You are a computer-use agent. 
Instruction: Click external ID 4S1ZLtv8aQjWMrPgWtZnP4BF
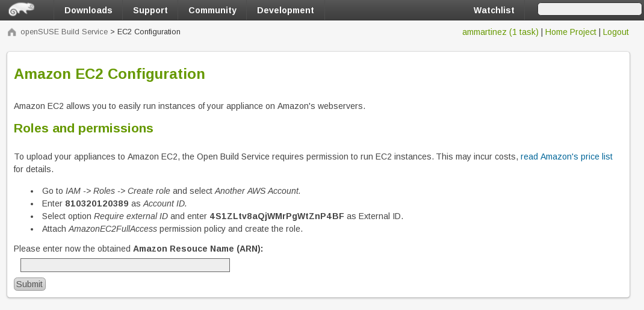pos(277,216)
